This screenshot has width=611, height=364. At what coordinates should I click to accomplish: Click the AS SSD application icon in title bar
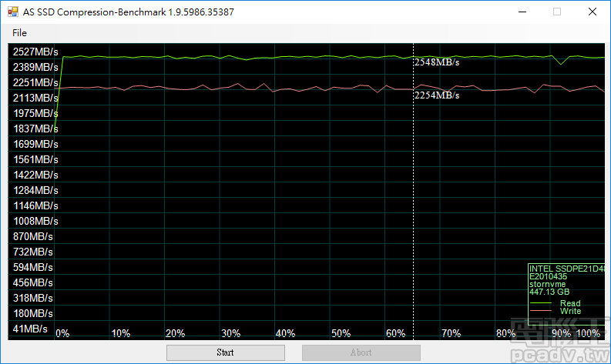coord(13,12)
